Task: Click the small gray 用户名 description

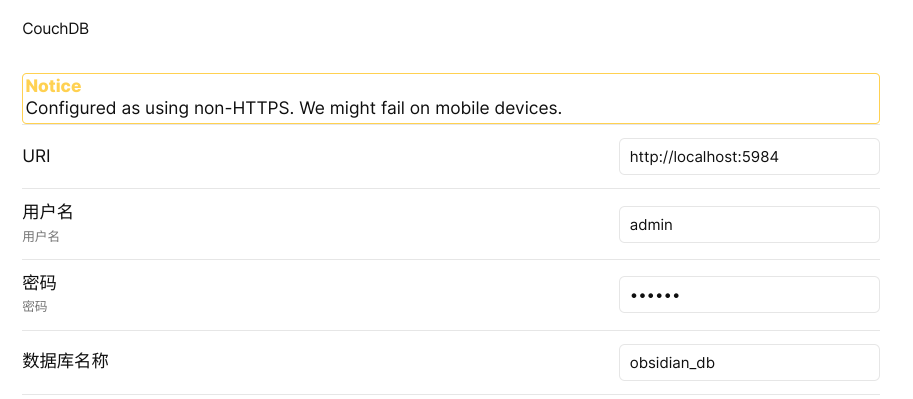Action: coord(41,236)
